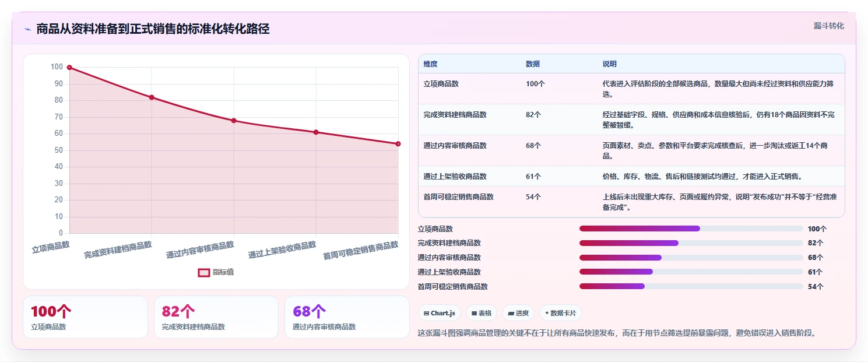This screenshot has width=868, height=362.
Task: Click the 说明 column header
Action: coord(610,64)
